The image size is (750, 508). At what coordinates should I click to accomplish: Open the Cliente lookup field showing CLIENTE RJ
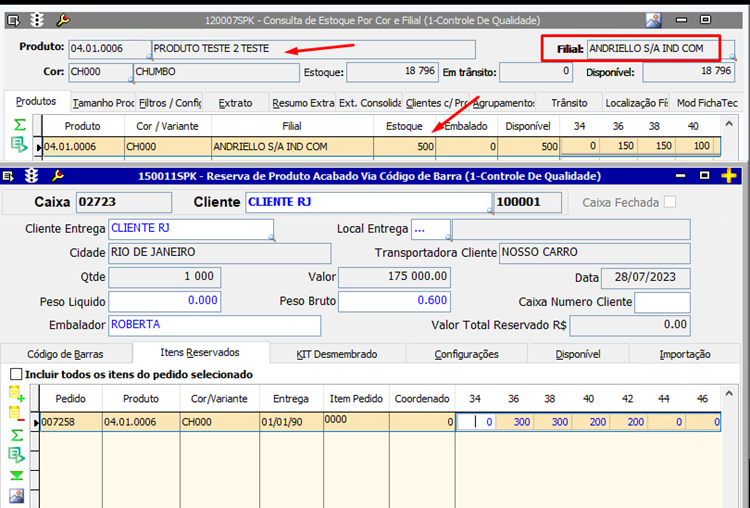368,203
